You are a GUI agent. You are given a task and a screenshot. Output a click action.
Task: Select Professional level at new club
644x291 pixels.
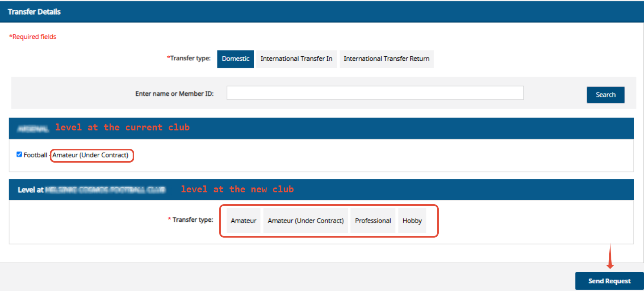pyautogui.click(x=373, y=220)
